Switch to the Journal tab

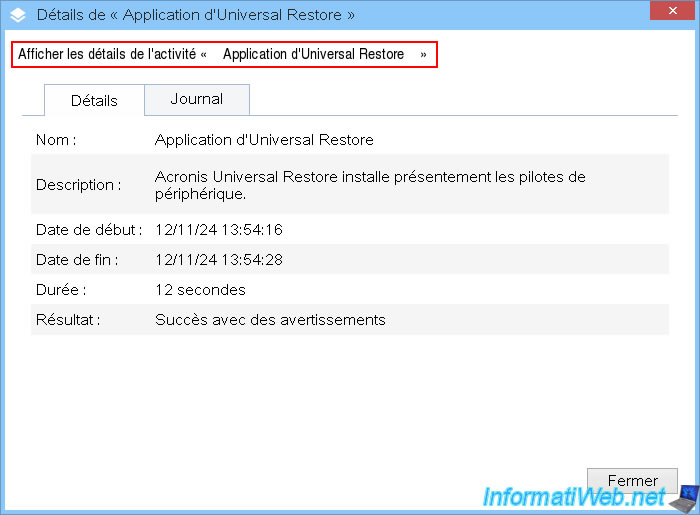pyautogui.click(x=197, y=99)
